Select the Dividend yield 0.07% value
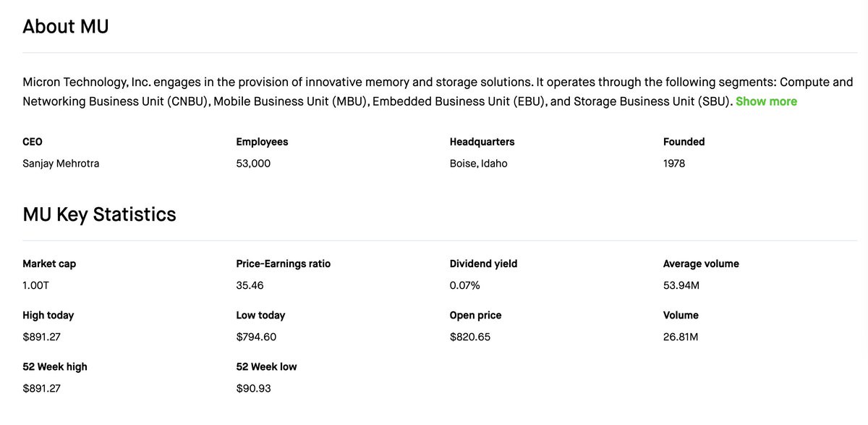 coord(465,285)
